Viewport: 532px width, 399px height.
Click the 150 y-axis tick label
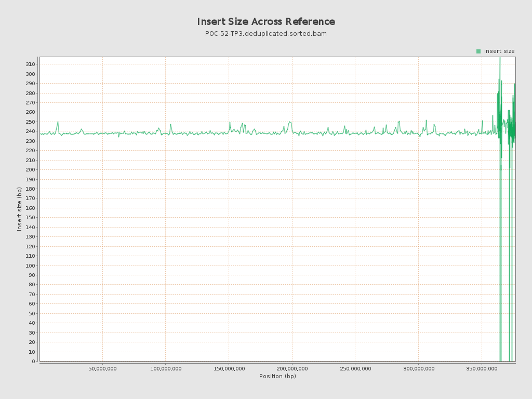point(31,218)
